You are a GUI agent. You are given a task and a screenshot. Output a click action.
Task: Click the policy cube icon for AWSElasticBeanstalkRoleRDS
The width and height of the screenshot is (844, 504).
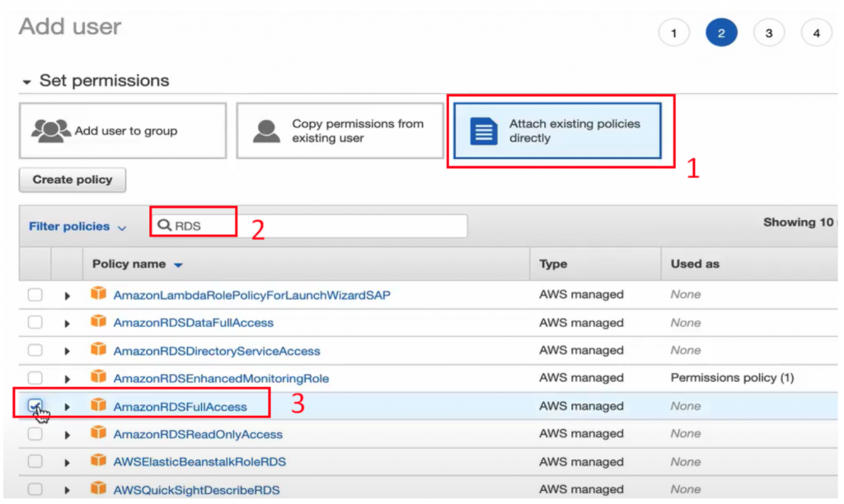pos(99,460)
